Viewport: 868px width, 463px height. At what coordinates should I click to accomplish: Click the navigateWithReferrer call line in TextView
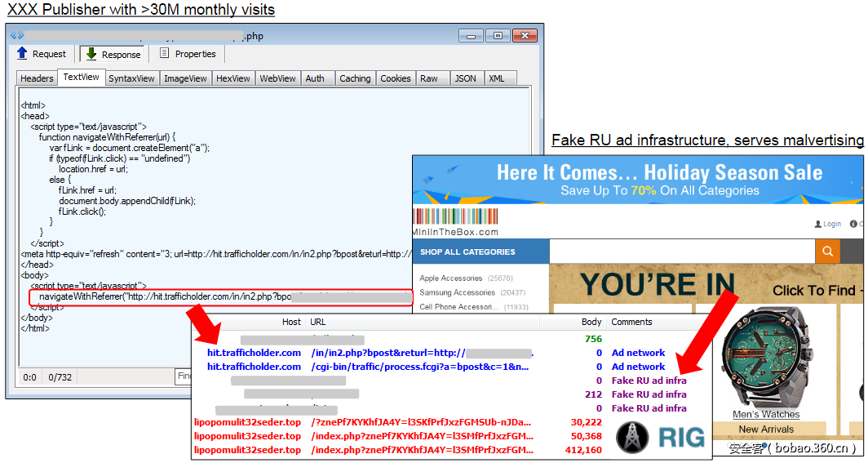coord(221,297)
